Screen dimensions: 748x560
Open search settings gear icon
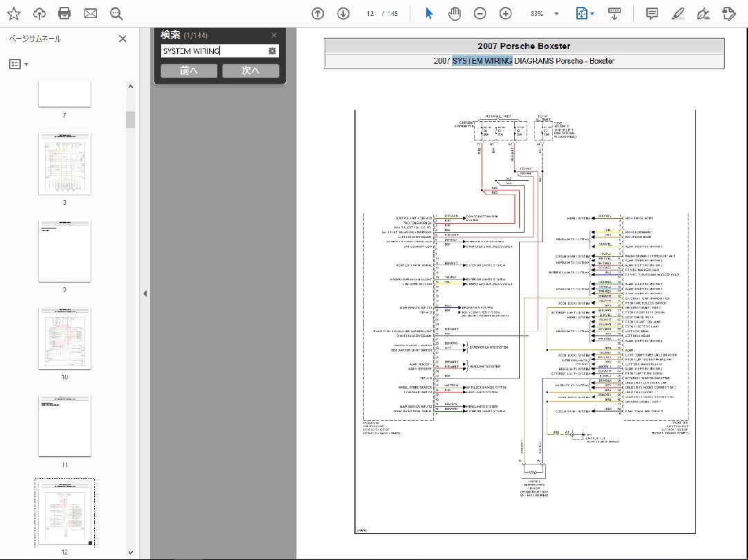pos(272,51)
